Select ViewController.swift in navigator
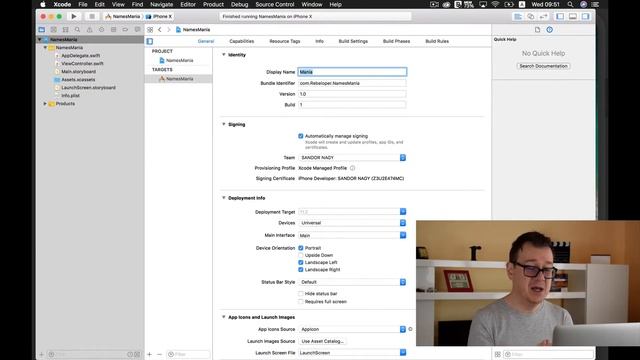This screenshot has width=640, height=360. click(82, 64)
